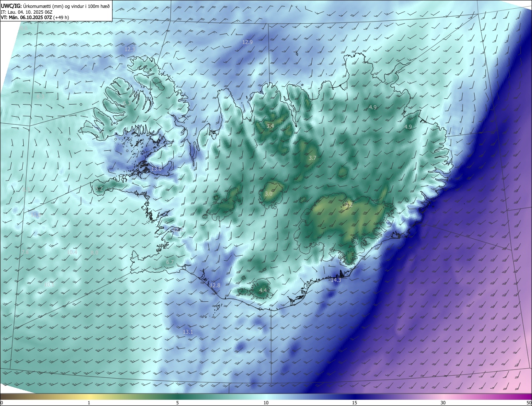Click the 12.8 value label on the coast
Screen dimensions: 532x406
tap(215, 285)
